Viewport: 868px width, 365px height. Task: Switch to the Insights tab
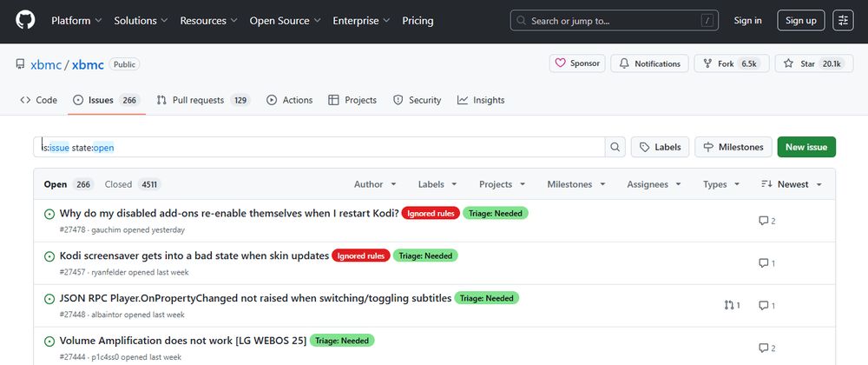(x=481, y=100)
